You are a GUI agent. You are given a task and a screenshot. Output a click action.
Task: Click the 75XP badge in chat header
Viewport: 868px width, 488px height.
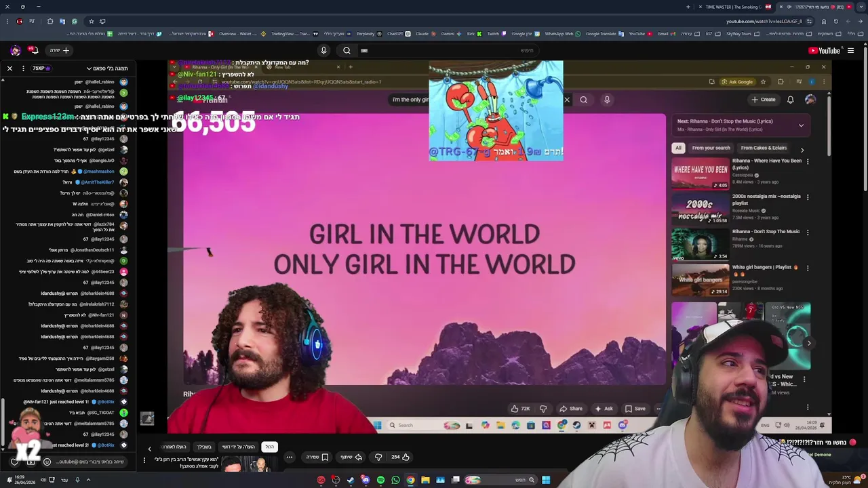click(x=41, y=68)
